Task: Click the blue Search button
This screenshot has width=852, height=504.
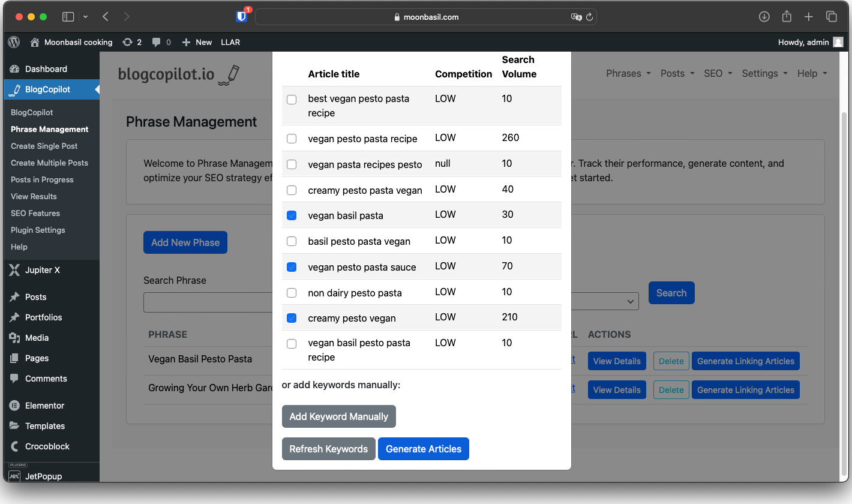Action: tap(671, 293)
